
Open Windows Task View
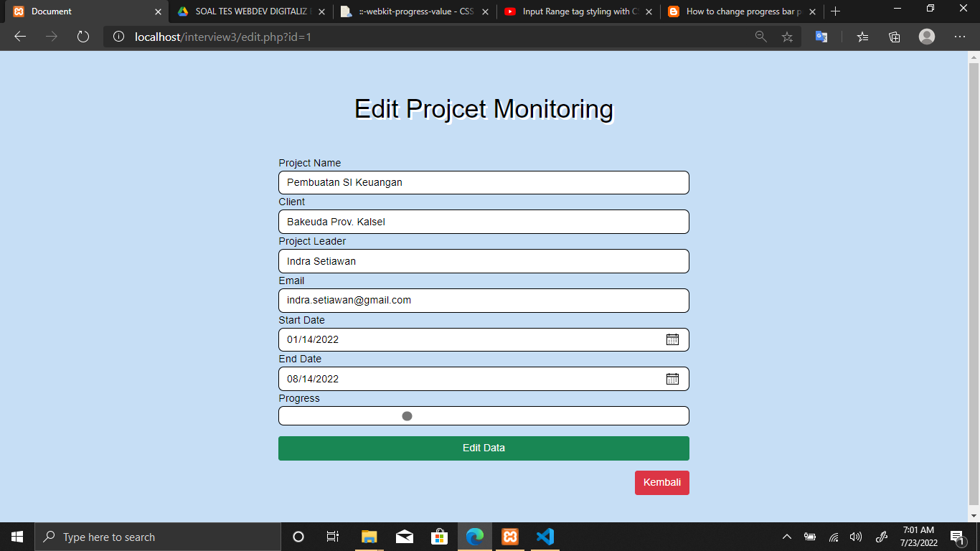[x=333, y=537]
